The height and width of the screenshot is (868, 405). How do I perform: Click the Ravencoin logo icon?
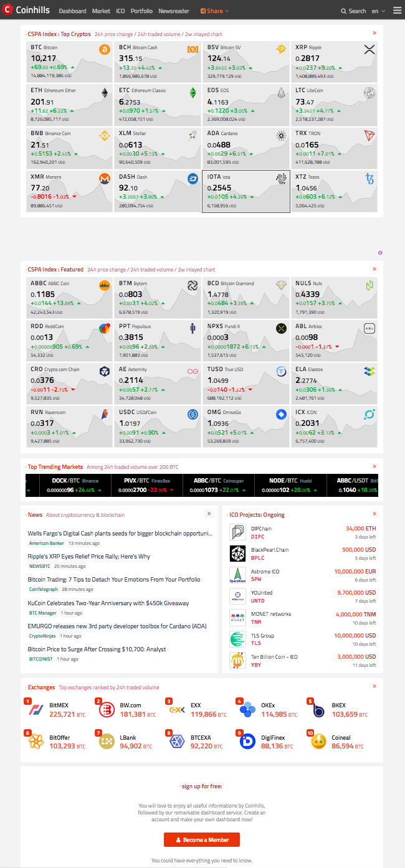105,414
